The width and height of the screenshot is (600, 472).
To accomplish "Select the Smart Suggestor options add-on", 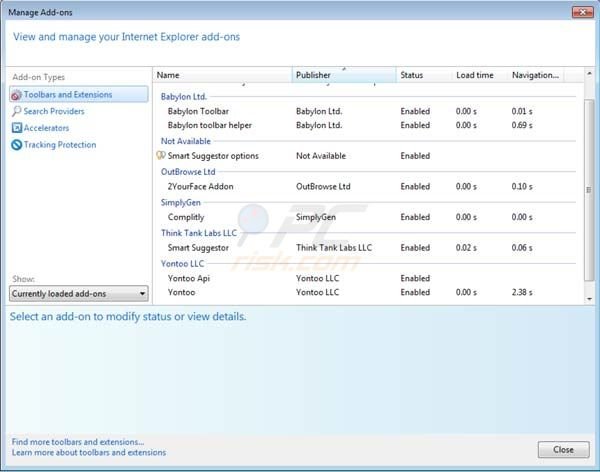I will (368, 156).
